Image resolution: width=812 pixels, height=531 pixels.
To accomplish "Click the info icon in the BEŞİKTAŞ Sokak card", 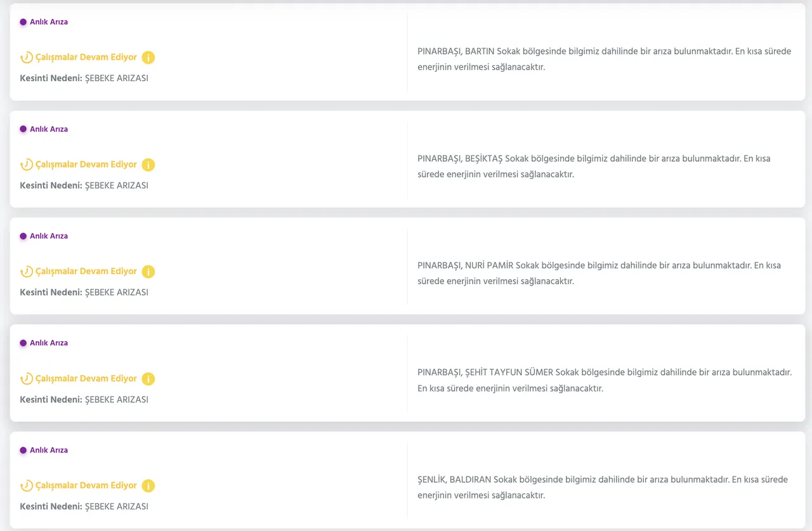I will [x=148, y=165].
